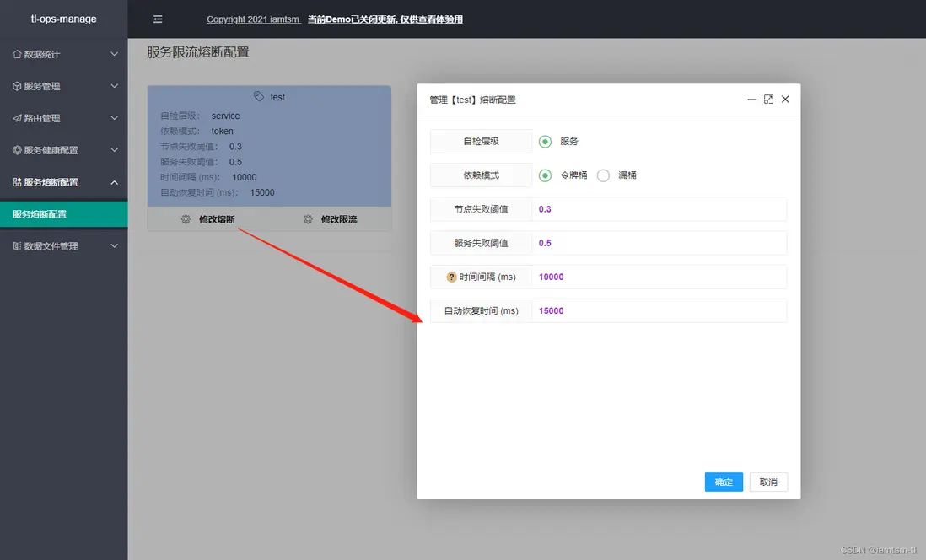Select the 漏桶 radio option
926x560 pixels.
tap(603, 175)
